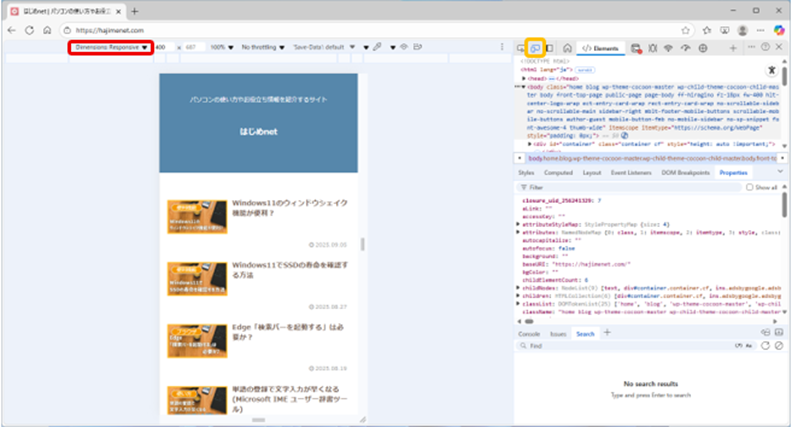
Task: Switch to the Layout tab
Action: coord(592,173)
